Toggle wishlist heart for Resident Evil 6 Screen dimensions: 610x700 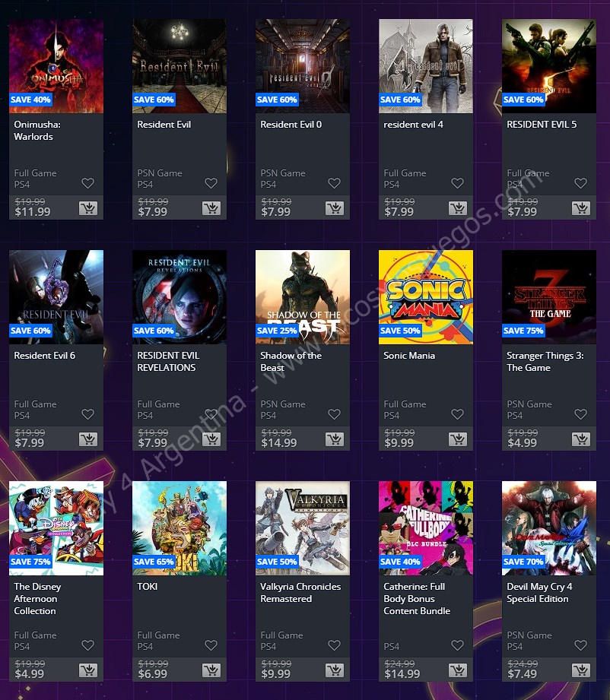pos(87,414)
